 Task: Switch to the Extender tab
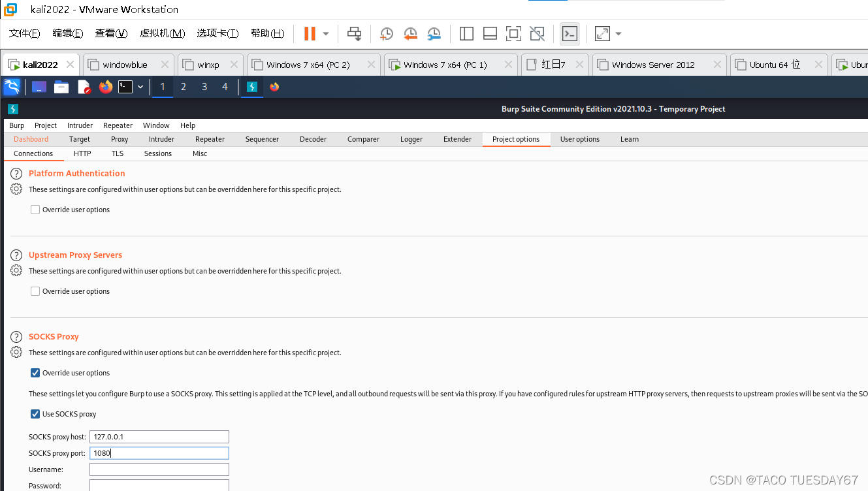pos(457,139)
